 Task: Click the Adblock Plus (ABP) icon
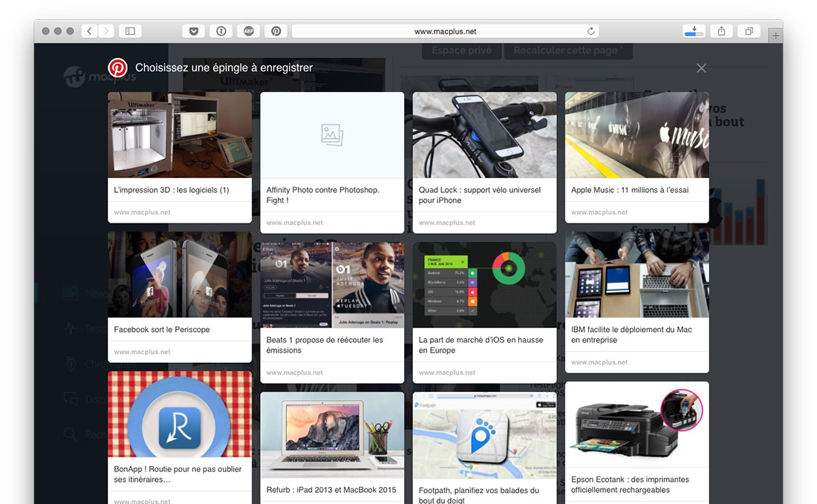pyautogui.click(x=249, y=31)
